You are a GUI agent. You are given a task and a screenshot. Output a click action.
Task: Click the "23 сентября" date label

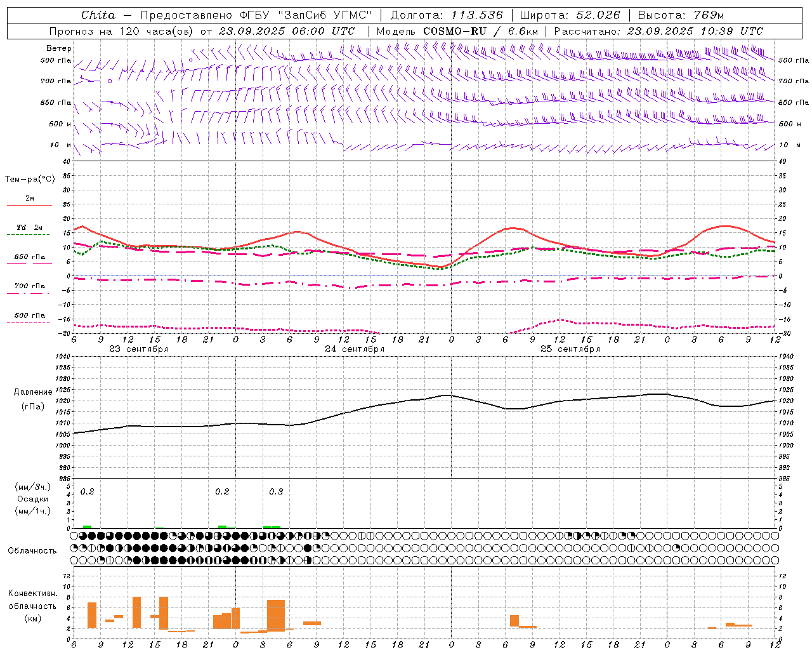pyautogui.click(x=138, y=349)
